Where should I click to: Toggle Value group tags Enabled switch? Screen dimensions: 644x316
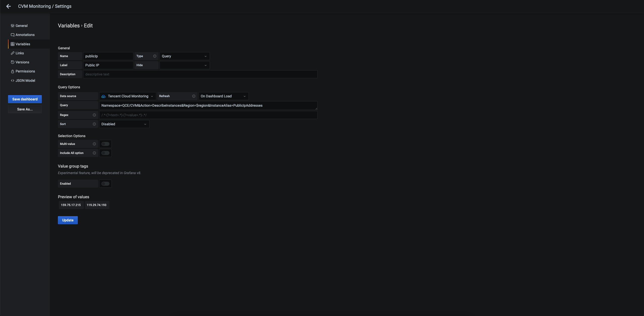coord(105,184)
